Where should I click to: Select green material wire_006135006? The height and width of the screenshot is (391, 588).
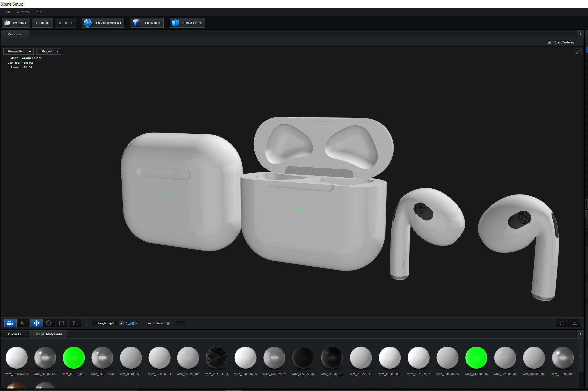point(74,357)
